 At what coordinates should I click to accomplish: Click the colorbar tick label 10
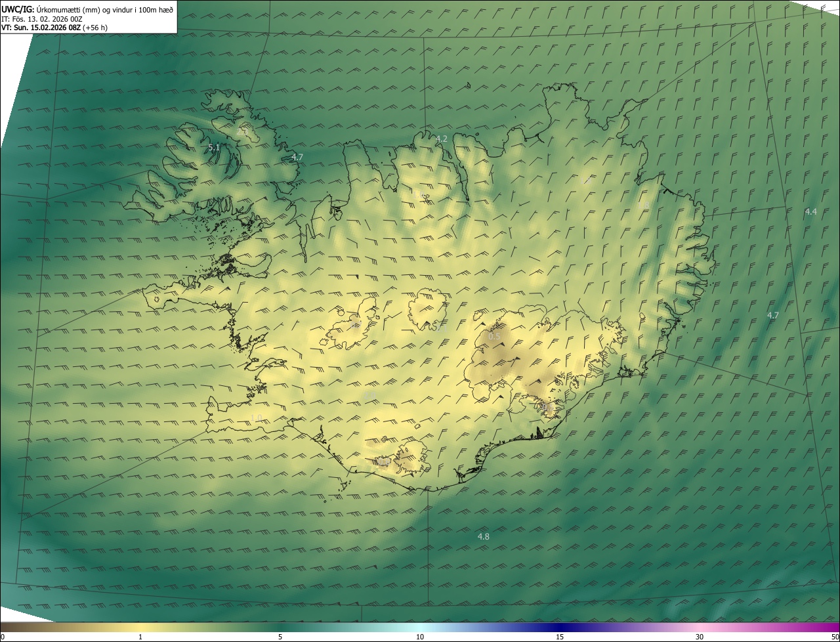(420, 637)
